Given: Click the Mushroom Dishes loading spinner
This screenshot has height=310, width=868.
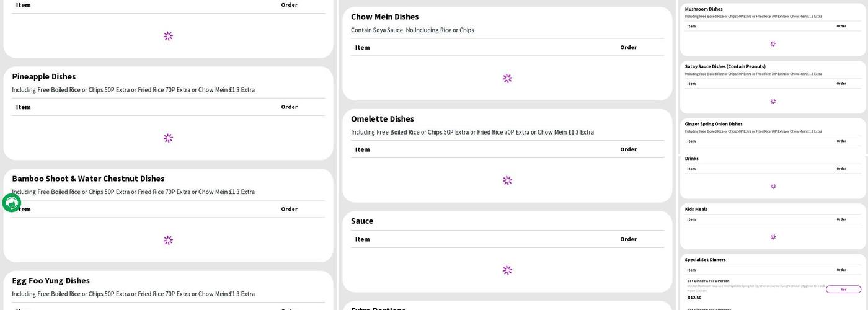Looking at the screenshot, I should [x=773, y=44].
